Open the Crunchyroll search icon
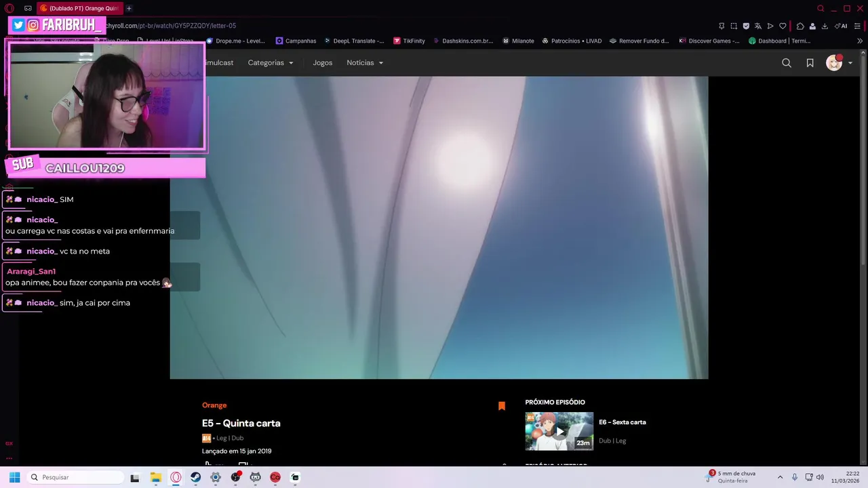The image size is (868, 488). [787, 63]
